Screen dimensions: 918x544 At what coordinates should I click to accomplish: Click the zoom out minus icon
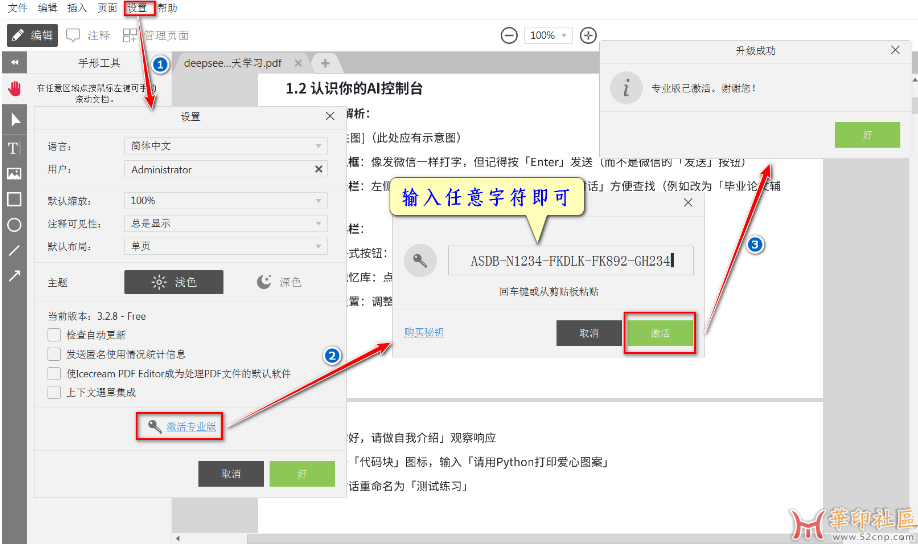coord(509,35)
